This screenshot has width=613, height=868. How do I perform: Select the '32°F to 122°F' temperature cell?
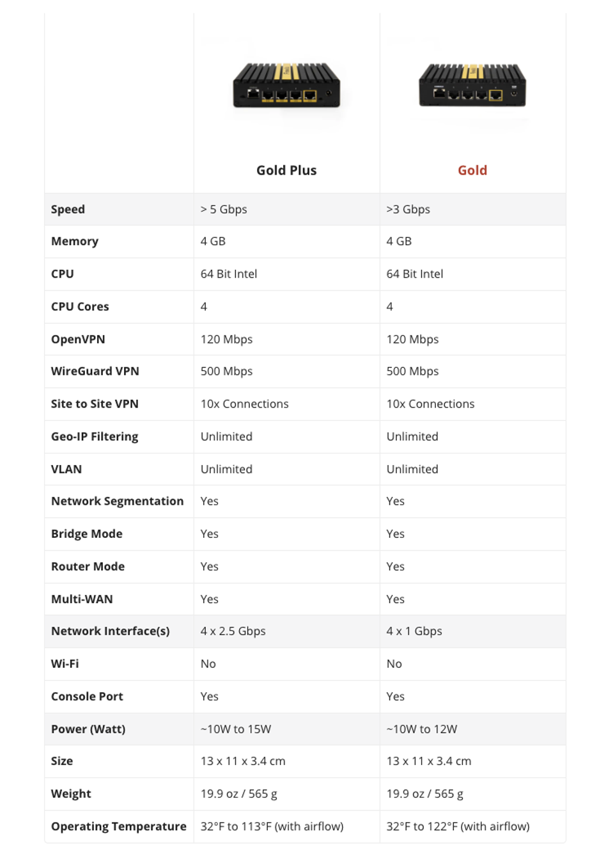point(458,826)
